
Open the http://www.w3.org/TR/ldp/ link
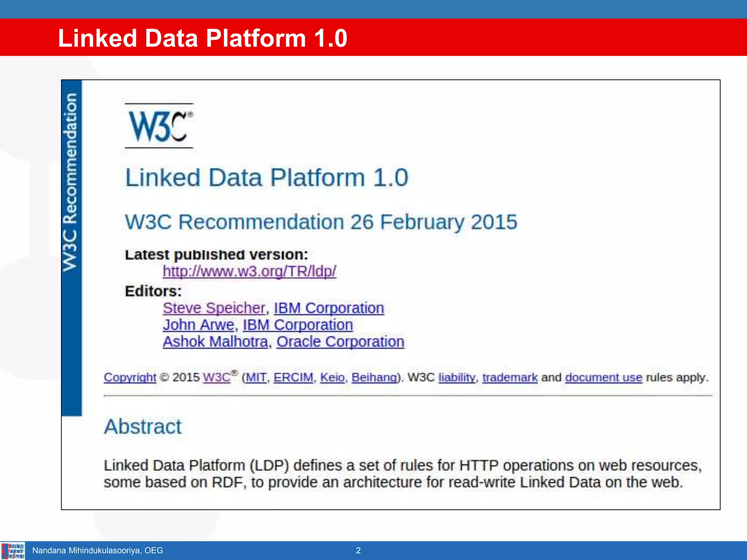click(x=249, y=271)
